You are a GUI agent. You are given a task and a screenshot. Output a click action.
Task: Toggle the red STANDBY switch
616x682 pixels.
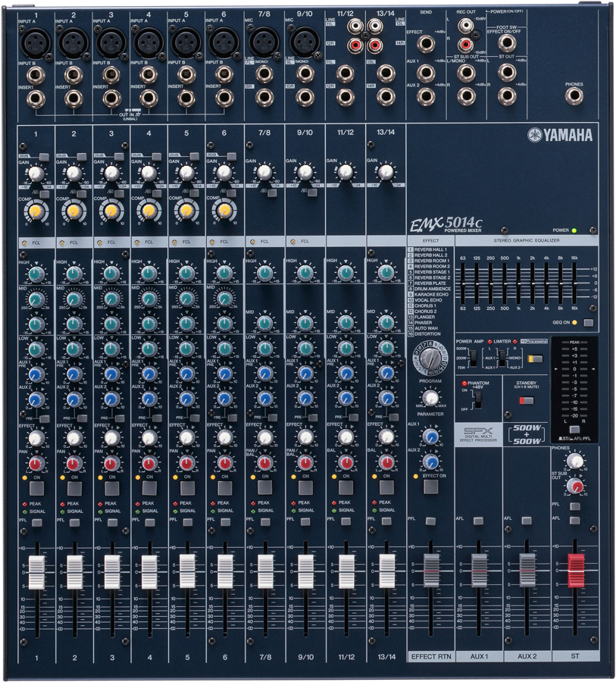[x=527, y=400]
